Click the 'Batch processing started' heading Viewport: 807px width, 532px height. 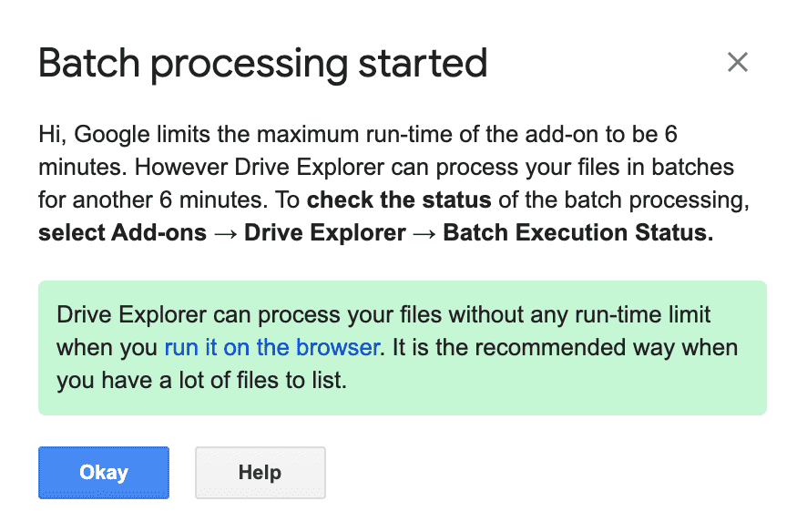coord(262,63)
